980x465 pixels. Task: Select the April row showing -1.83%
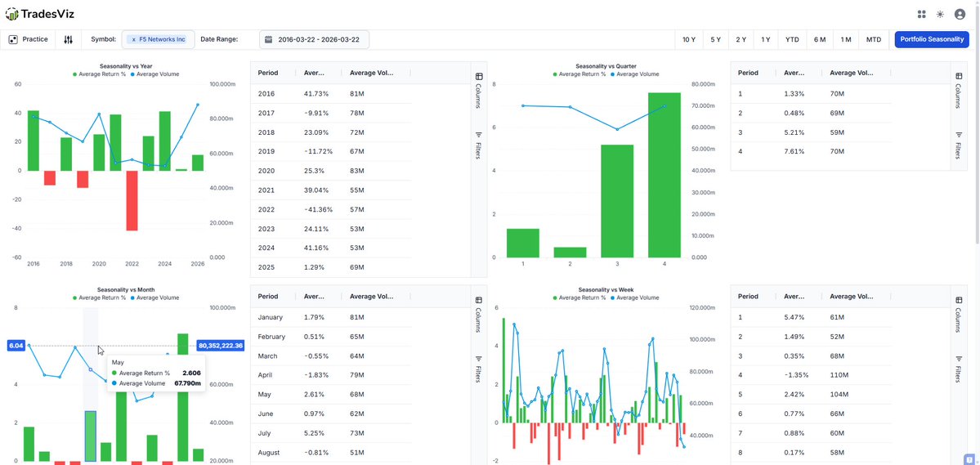coord(331,375)
